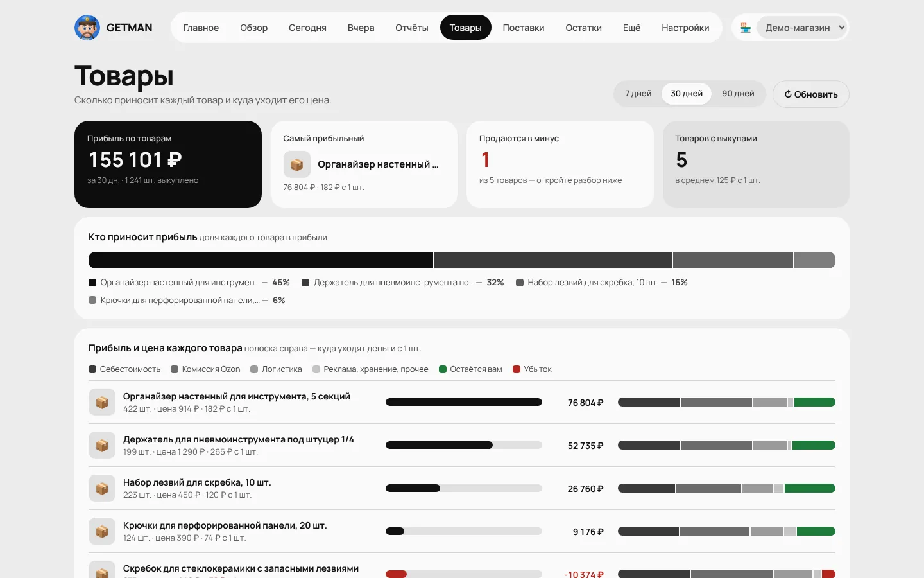
Task: Select the 7 дней period
Action: (x=638, y=94)
